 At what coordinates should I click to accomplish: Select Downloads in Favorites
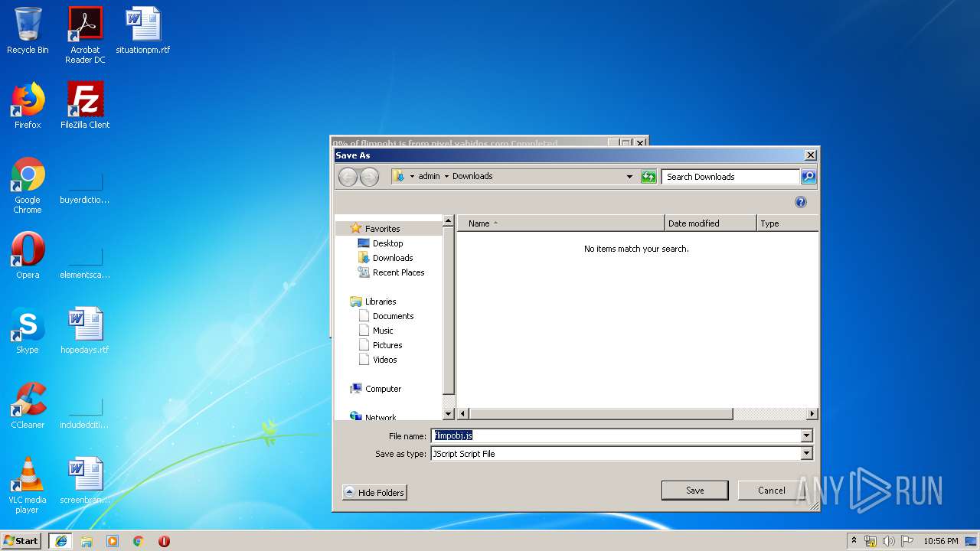point(393,258)
